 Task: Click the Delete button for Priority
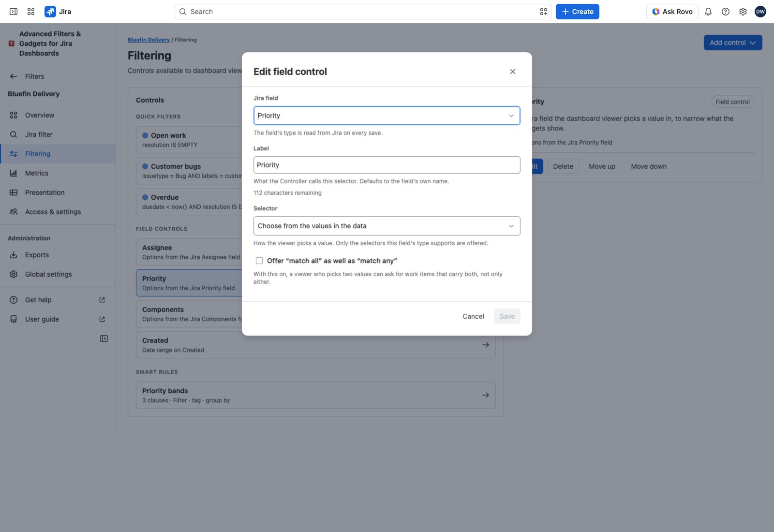[563, 166]
